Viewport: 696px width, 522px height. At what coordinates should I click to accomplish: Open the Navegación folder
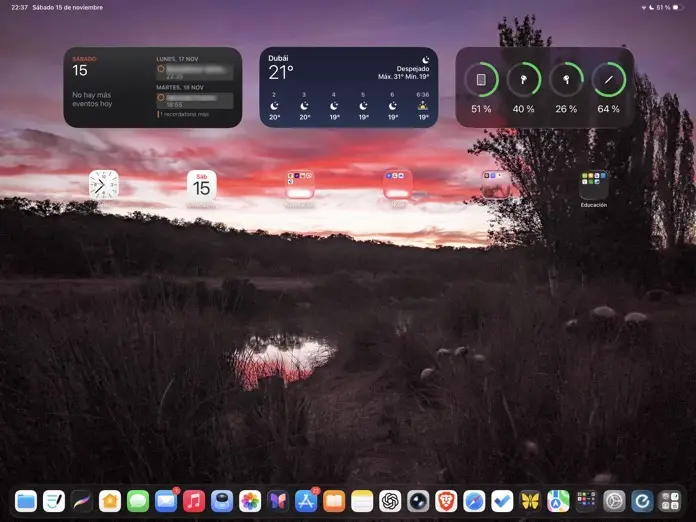[300, 185]
